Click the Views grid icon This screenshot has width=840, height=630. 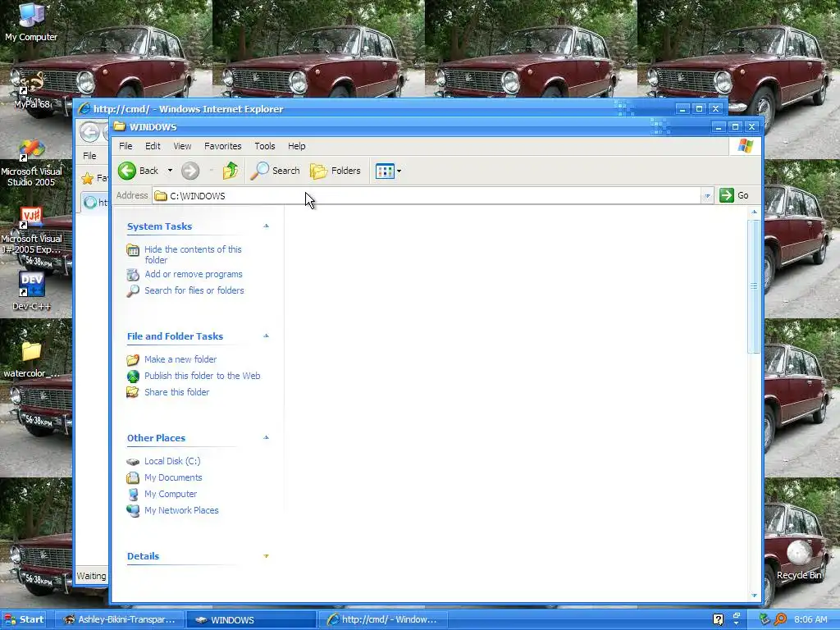(x=385, y=171)
